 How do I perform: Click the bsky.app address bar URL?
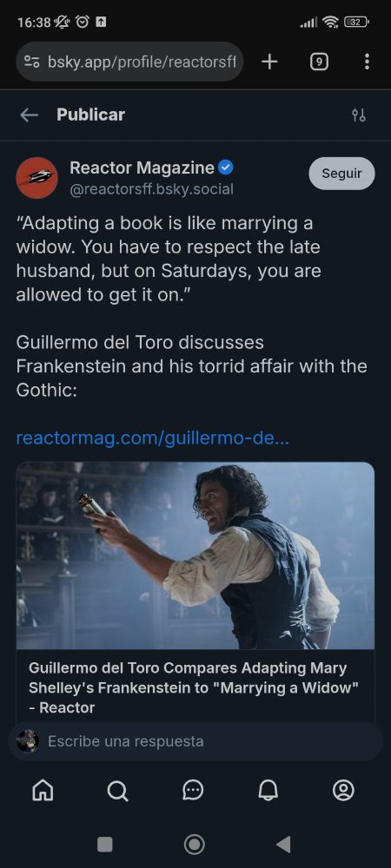point(142,62)
